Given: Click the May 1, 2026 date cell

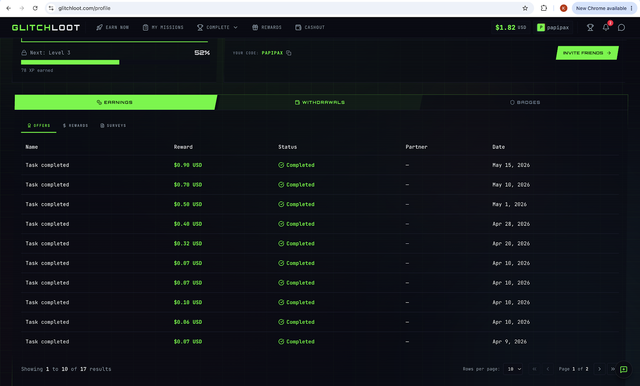Looking at the screenshot, I should point(509,204).
